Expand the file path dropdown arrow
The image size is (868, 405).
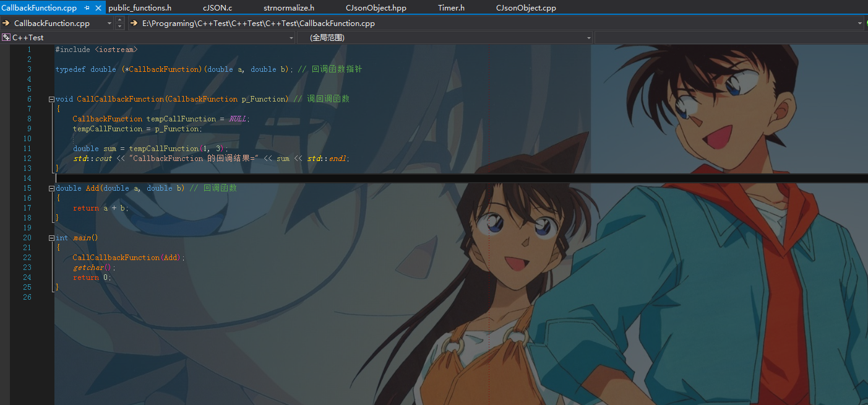point(860,24)
